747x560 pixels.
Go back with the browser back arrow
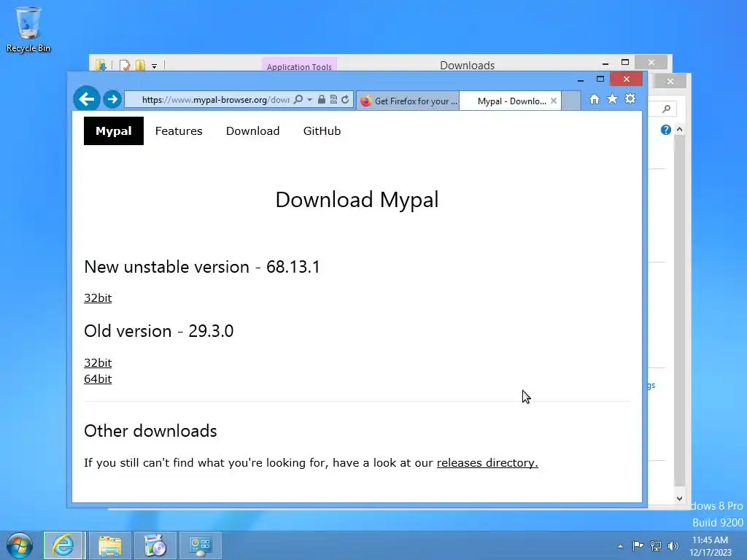tap(86, 99)
